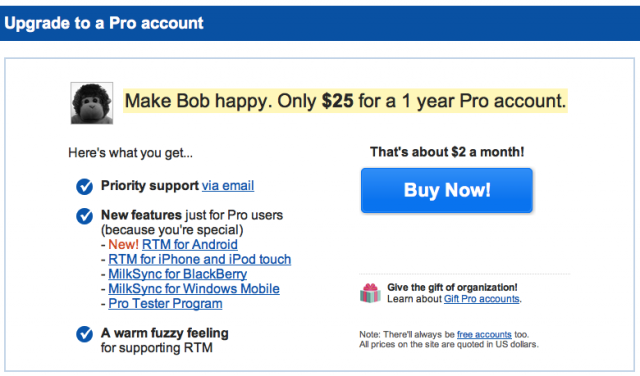Open the via email support link
640x376 pixels.
pos(228,186)
